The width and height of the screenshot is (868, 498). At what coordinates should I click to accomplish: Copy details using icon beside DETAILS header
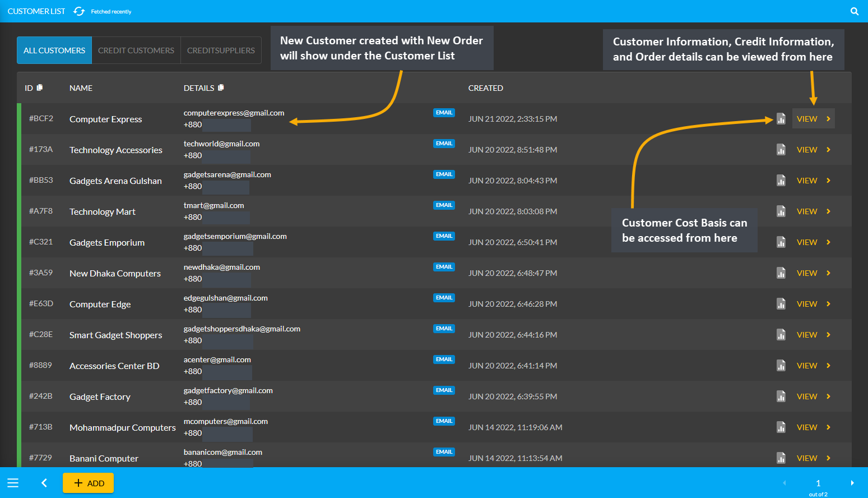[x=221, y=87]
